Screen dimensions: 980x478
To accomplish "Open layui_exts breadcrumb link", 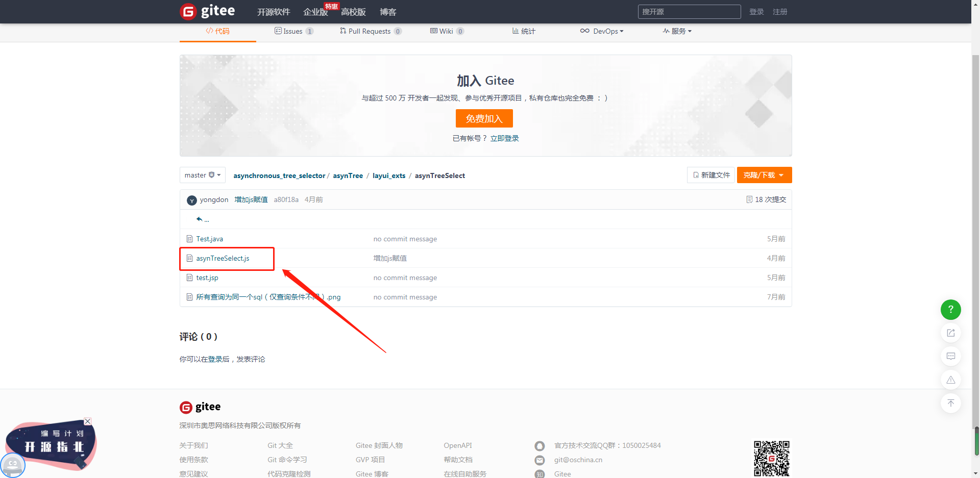I will point(389,175).
